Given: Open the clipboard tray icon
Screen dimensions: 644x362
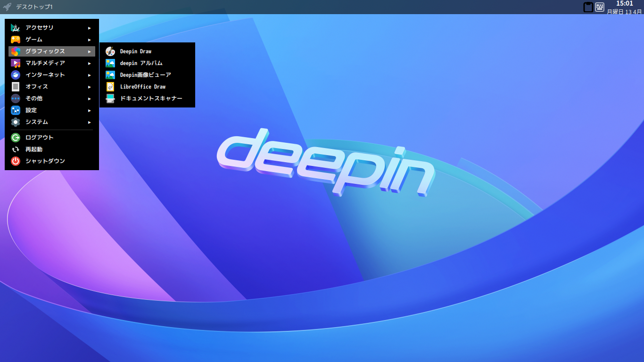Looking at the screenshot, I should tap(588, 7).
